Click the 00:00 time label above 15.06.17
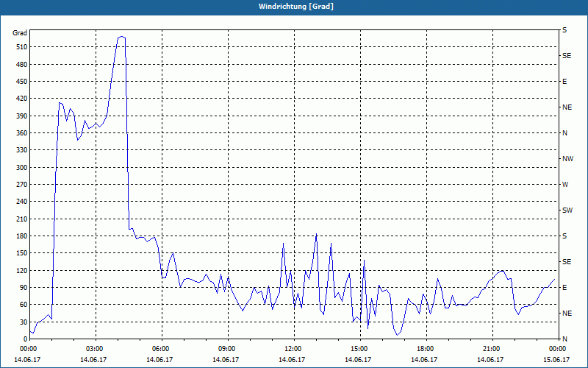 click(558, 349)
